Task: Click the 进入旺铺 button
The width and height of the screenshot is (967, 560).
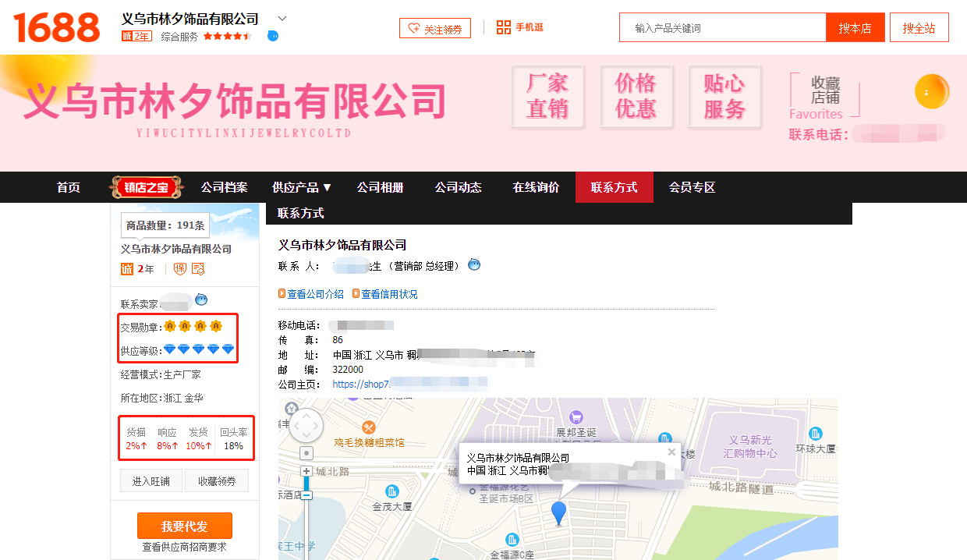Action: (151, 481)
